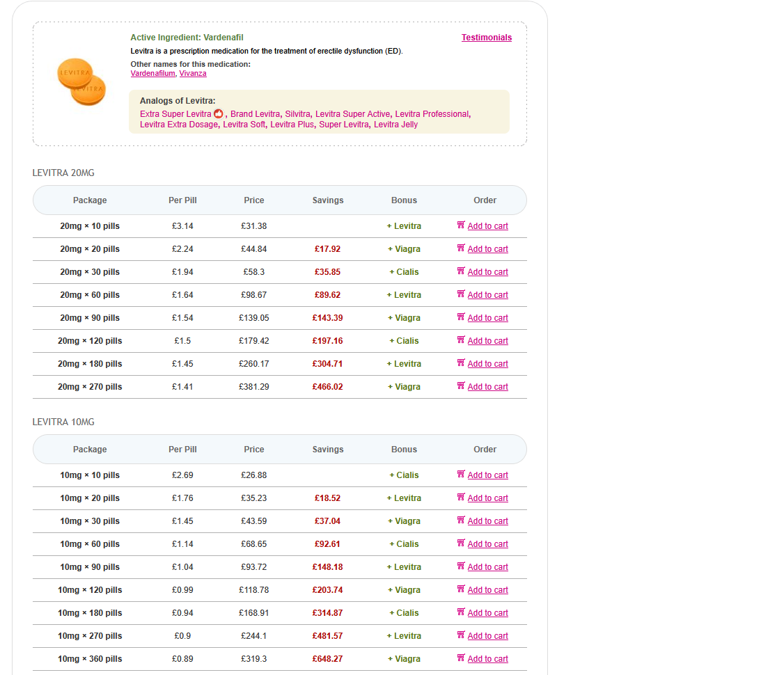Click 'Active Ingredient: Vardenafil' heading

[x=187, y=38]
